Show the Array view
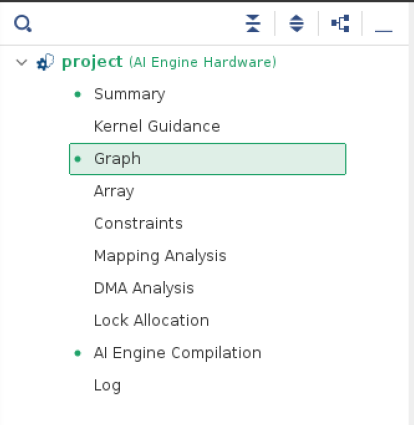Viewport: 414px width, 425px height. click(x=114, y=191)
